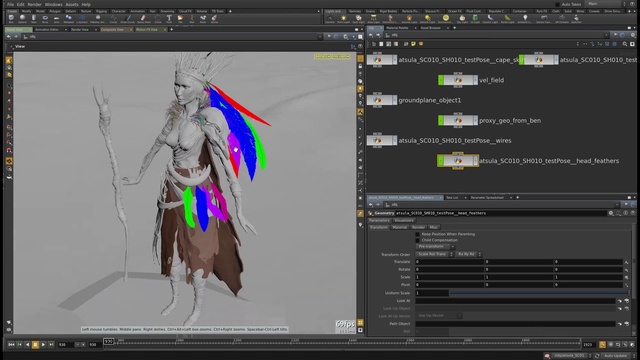Image resolution: width=640 pixels, height=360 pixels.
Task: Open the File menu
Action: point(10,4)
